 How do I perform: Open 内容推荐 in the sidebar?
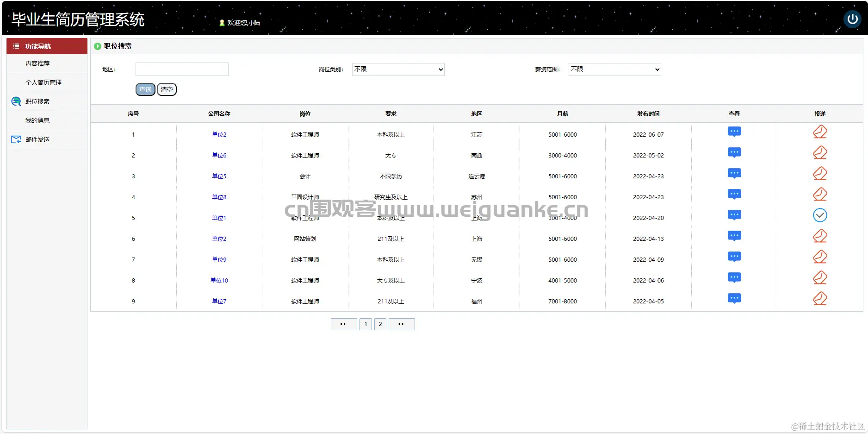[x=37, y=63]
